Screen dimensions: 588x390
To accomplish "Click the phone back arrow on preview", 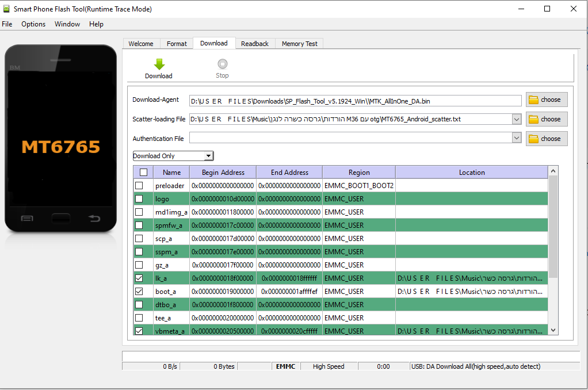I will tap(94, 218).
